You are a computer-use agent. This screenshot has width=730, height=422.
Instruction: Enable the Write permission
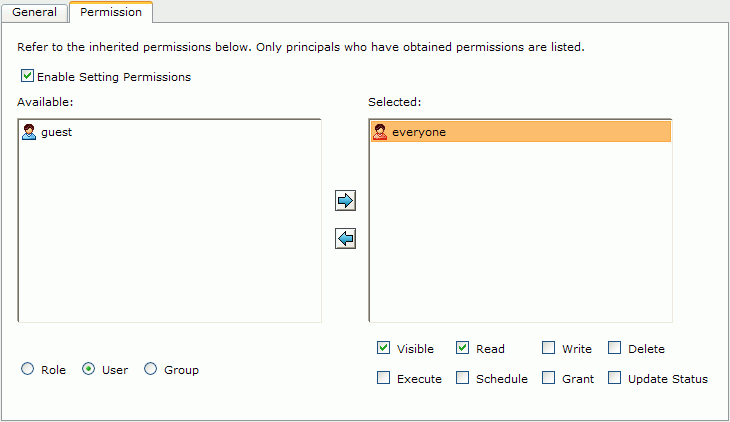(x=548, y=347)
